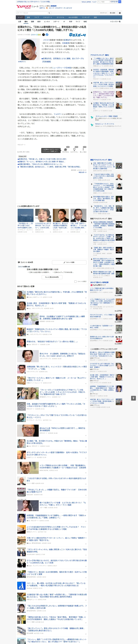Open トピックス一覧 link
The height and width of the screenshot is (644, 138).
115,21
